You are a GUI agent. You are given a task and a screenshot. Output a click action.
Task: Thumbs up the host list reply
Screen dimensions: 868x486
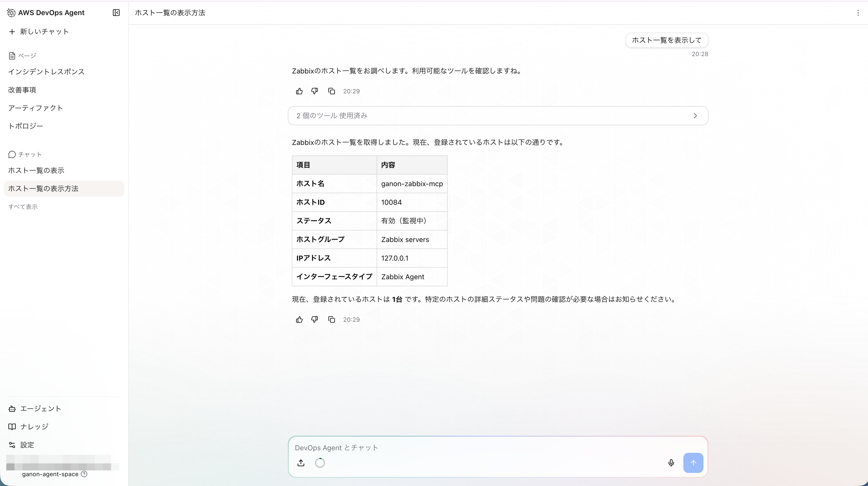pos(299,320)
